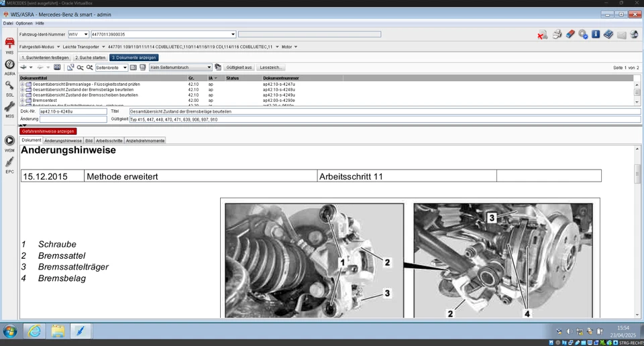Click the multi-page view icon

tap(142, 67)
